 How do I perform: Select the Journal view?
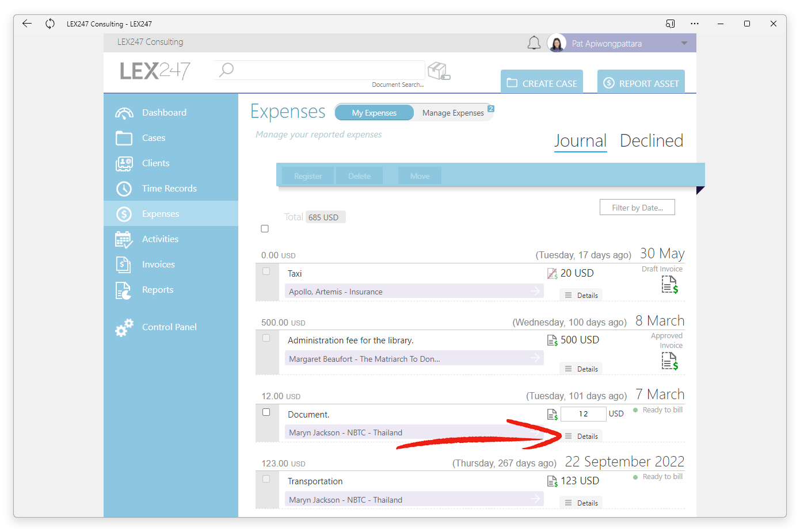click(x=580, y=141)
